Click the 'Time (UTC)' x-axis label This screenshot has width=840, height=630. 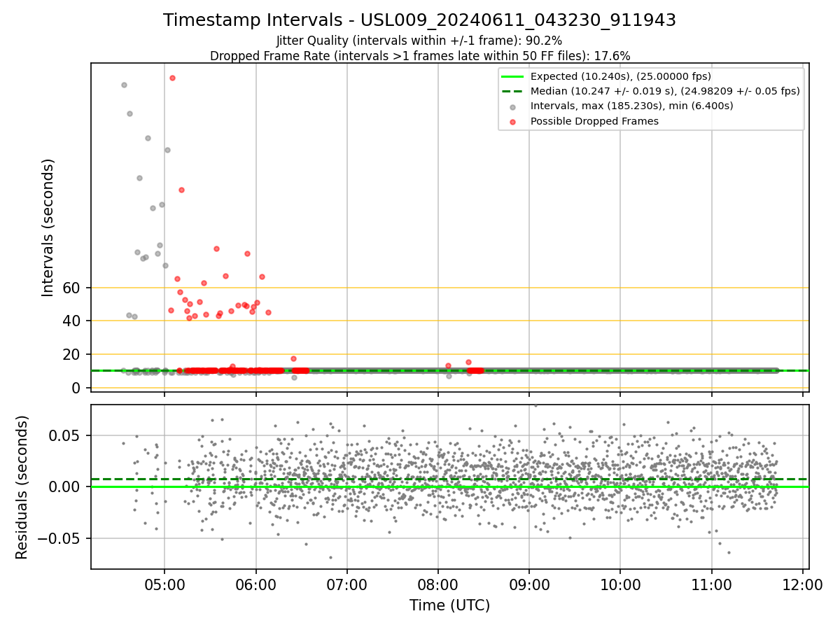click(449, 605)
